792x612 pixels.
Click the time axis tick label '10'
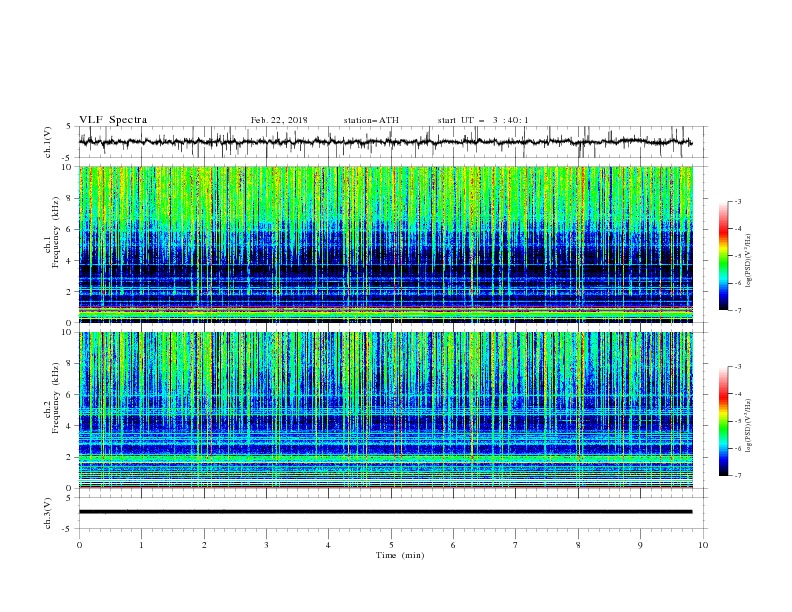[703, 545]
